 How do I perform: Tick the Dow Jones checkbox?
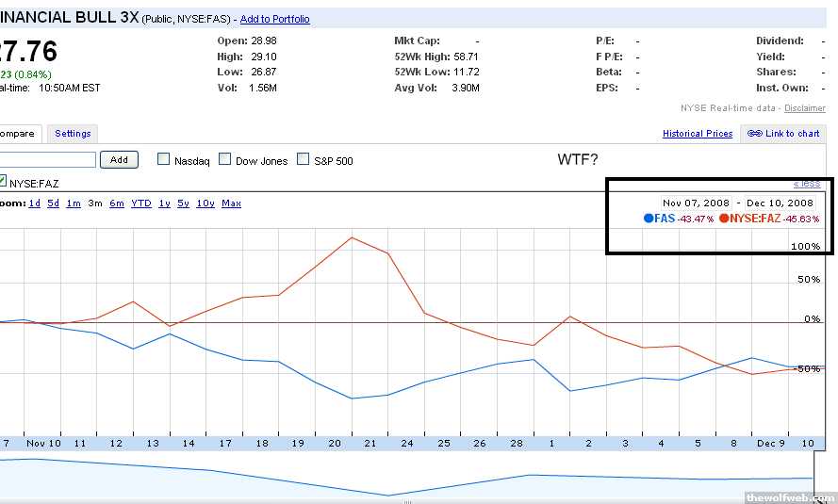[224, 159]
